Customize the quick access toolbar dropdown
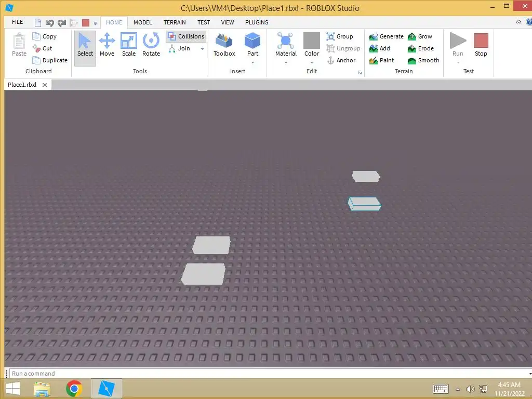 point(96,23)
